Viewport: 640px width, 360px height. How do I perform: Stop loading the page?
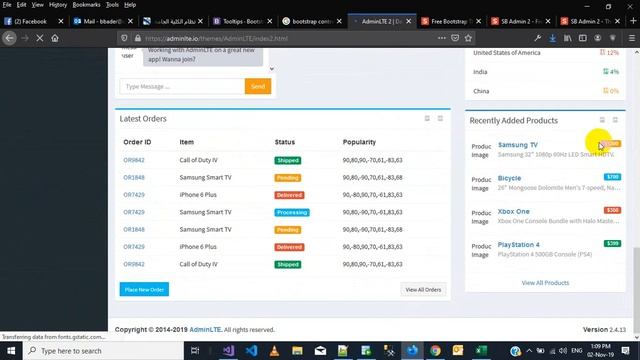(x=40, y=38)
